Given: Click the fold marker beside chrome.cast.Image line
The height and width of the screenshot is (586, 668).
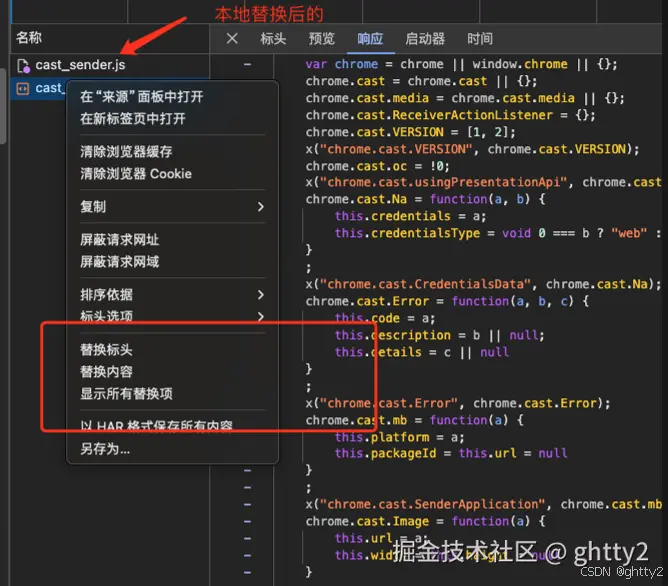Looking at the screenshot, I should pyautogui.click(x=247, y=522).
